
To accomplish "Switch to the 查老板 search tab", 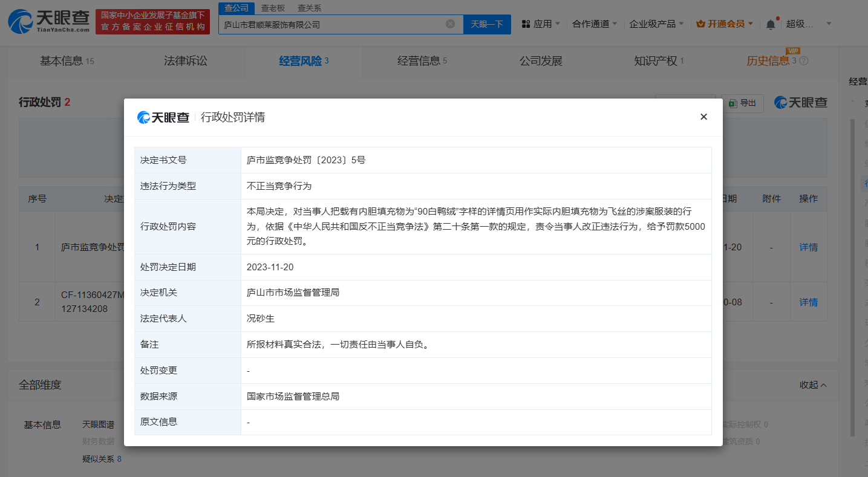I will [273, 8].
